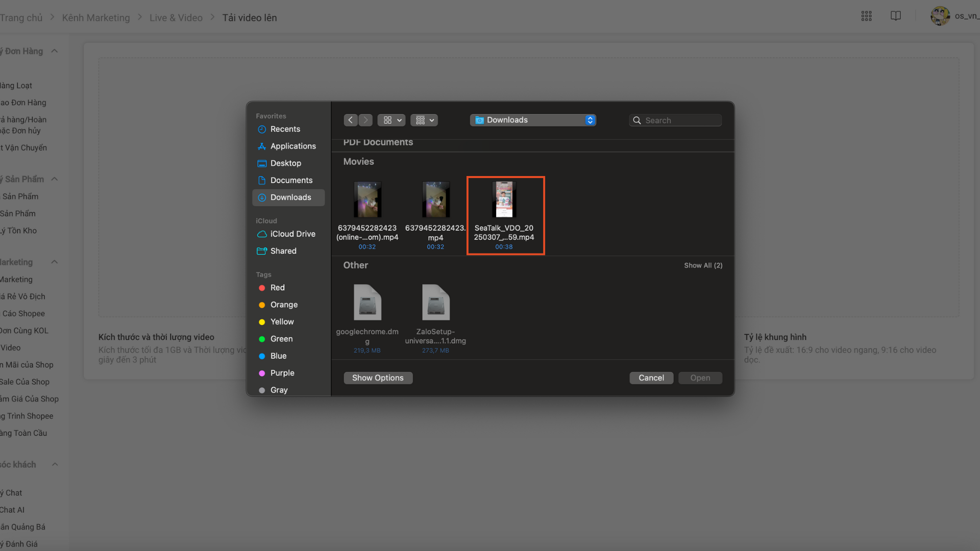
Task: Open the Desktop folder in sidebar
Action: point(285,163)
